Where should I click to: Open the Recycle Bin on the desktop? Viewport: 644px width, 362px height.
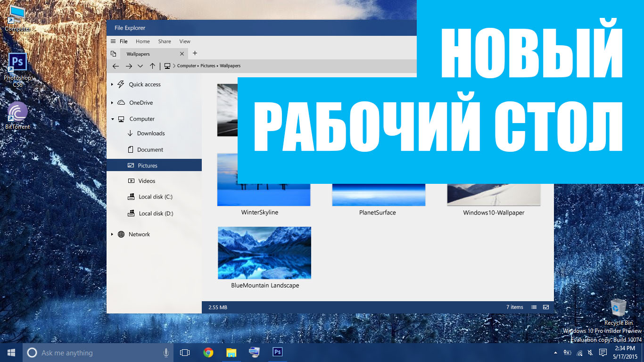[619, 312]
